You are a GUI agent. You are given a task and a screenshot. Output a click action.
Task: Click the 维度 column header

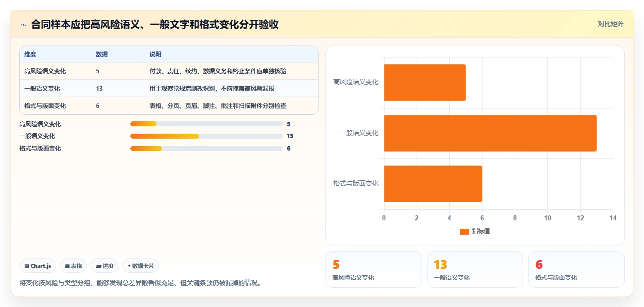[x=30, y=54]
